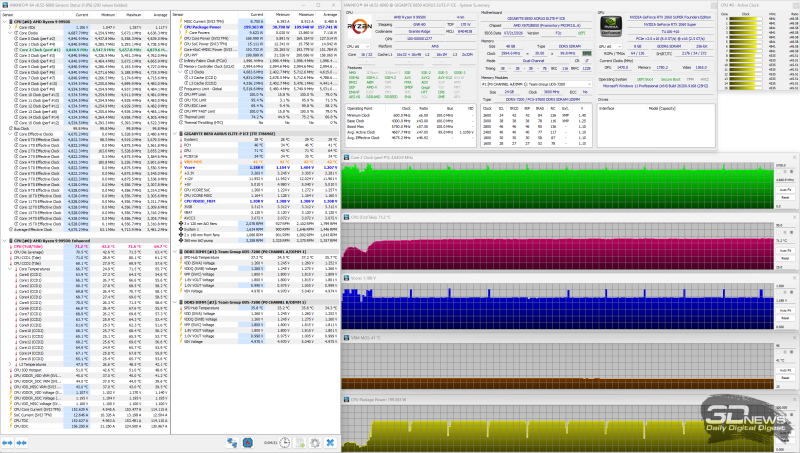This screenshot has width=800, height=453.
Task: Click Auto Fit in VRM MOS graph
Action: tap(785, 371)
